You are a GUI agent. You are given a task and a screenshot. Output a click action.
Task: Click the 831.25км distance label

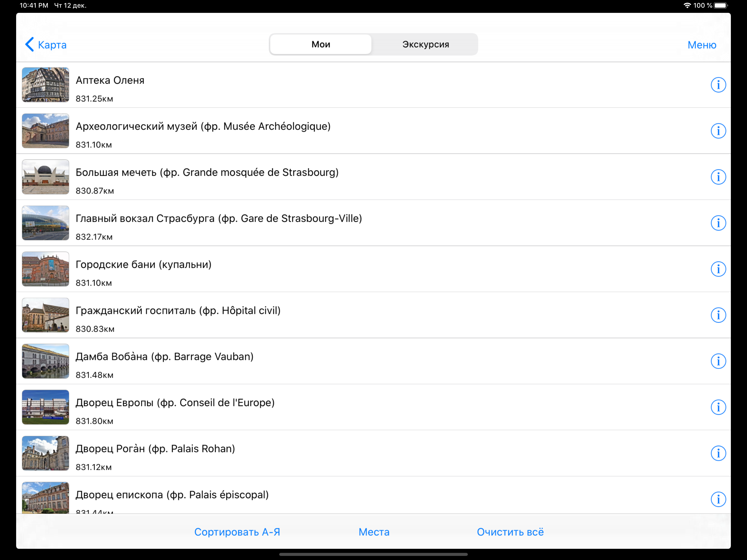(x=94, y=99)
